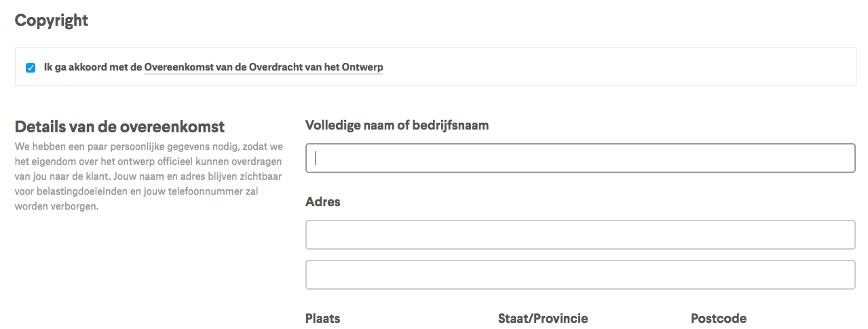The width and height of the screenshot is (868, 329).
Task: Uncheck the 'Ik ga akkoord' agreement checkbox
Action: 31,68
